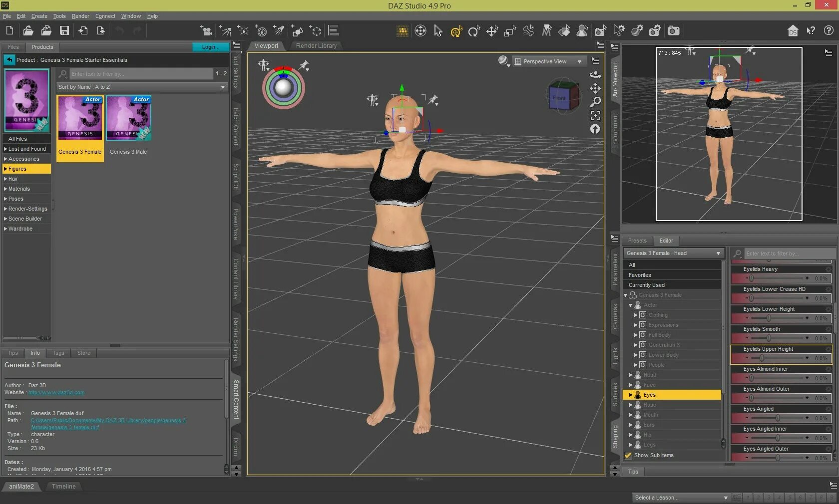Go back from the Product view
The width and height of the screenshot is (839, 504).
click(x=9, y=60)
